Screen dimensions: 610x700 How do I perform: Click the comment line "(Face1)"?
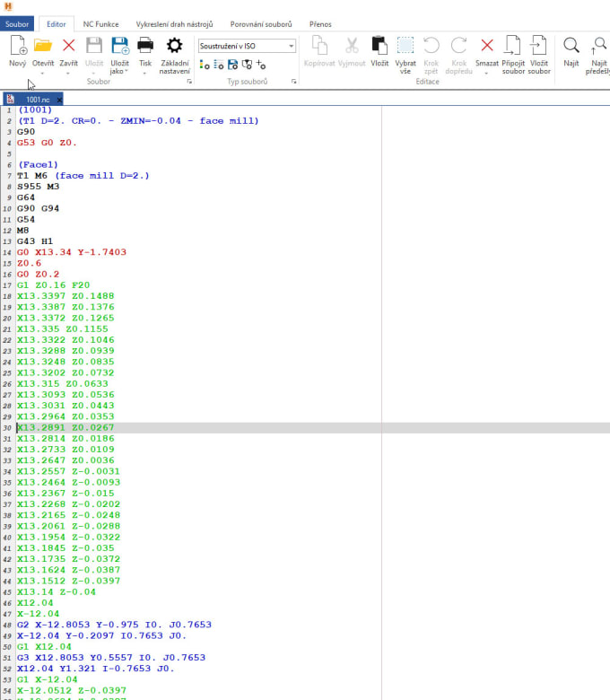[x=38, y=165]
